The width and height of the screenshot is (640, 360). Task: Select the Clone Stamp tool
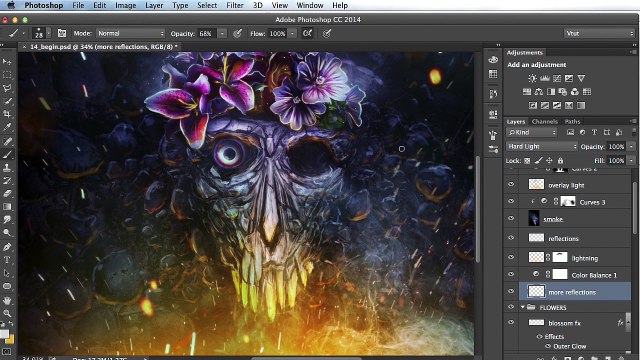7,167
